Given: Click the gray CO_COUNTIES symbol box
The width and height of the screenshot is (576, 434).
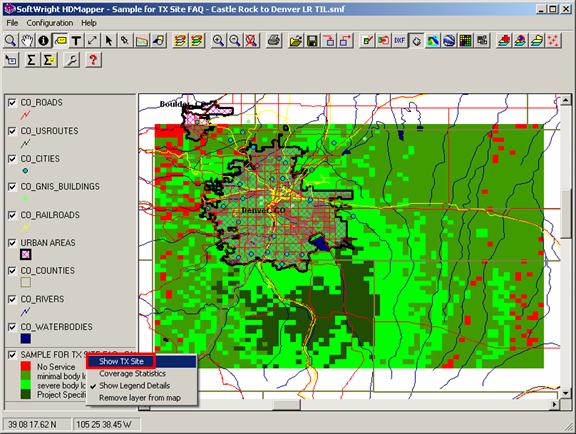Looking at the screenshot, I should coord(26,282).
